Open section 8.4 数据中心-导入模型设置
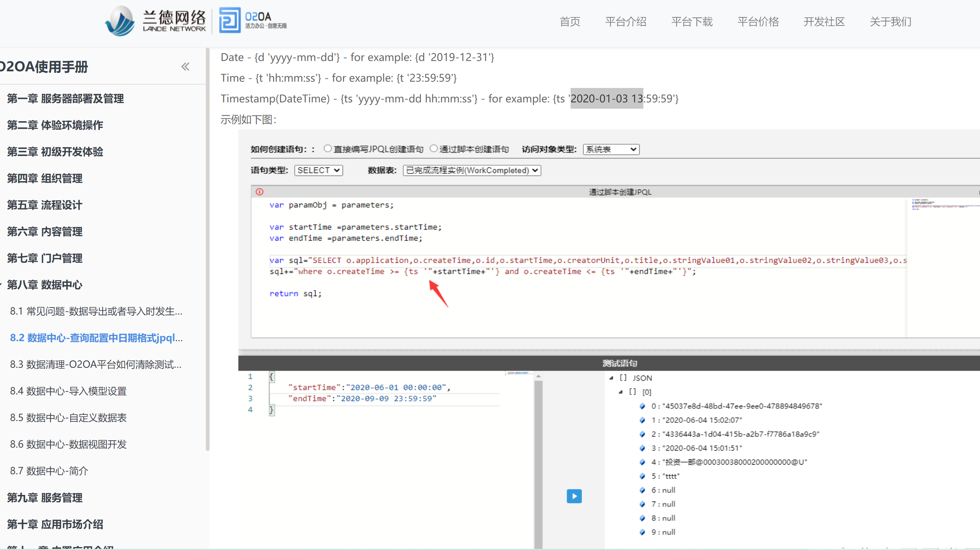The width and height of the screenshot is (980, 550). click(x=68, y=391)
